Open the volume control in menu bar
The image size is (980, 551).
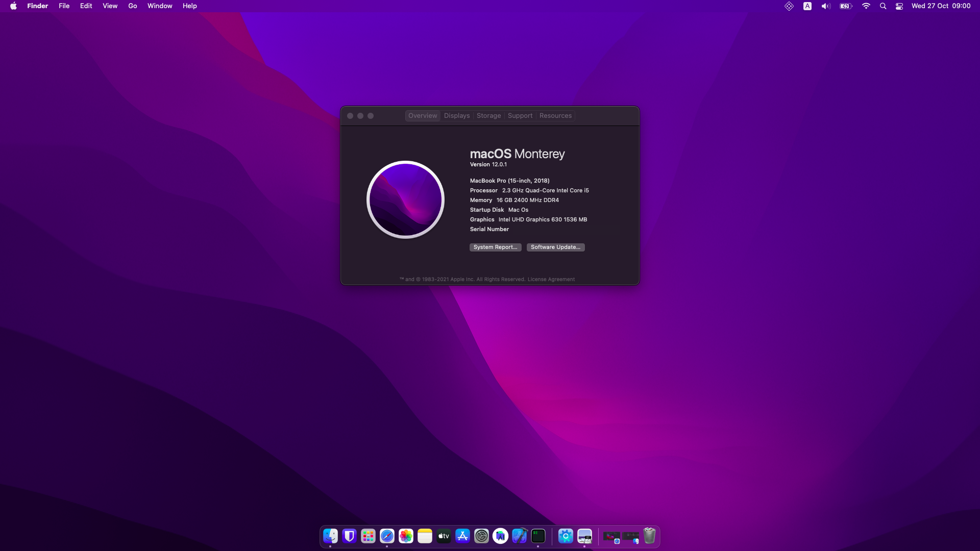[826, 6]
